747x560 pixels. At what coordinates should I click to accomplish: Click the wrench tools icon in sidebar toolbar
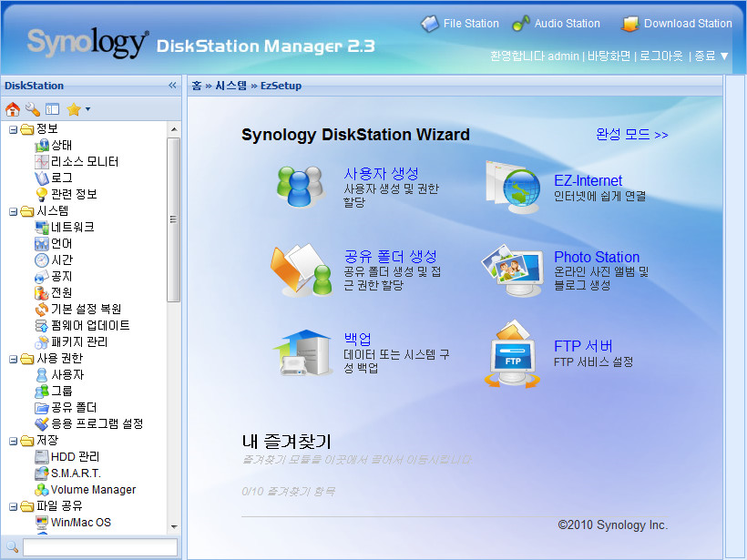pos(33,109)
